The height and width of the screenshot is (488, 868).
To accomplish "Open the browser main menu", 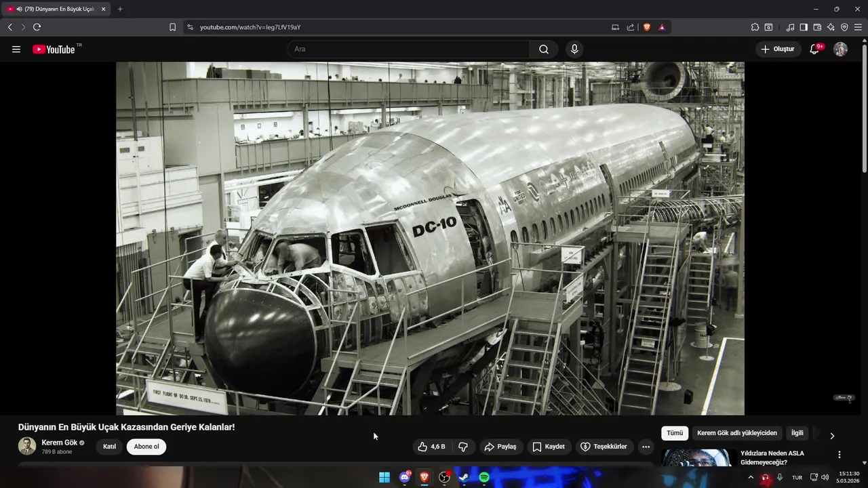I will tap(858, 27).
